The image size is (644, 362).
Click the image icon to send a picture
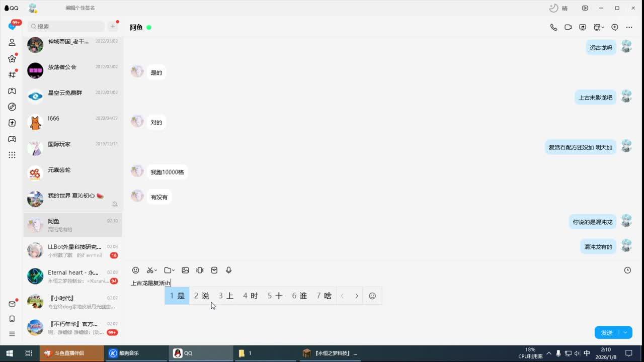click(185, 270)
